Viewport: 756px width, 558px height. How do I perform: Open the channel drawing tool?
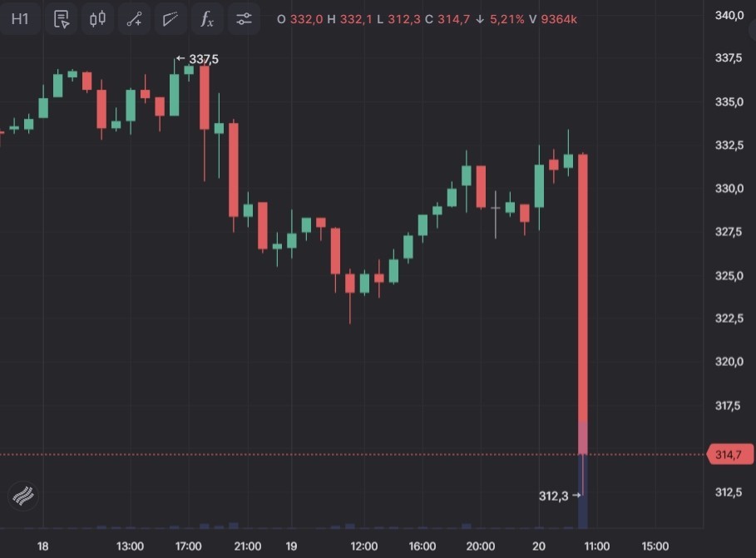tap(170, 19)
